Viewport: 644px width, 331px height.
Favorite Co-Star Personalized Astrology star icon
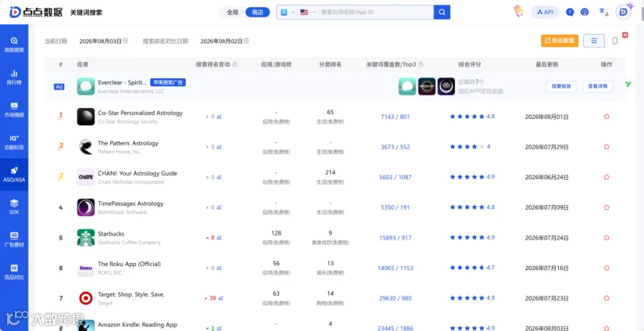[606, 117]
